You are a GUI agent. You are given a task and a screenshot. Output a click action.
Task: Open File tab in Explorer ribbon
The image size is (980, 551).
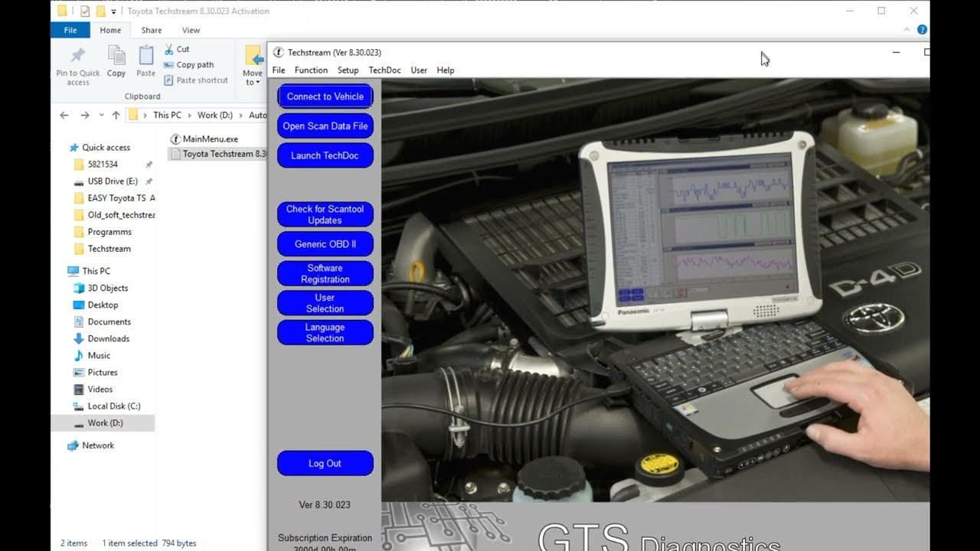click(x=70, y=31)
